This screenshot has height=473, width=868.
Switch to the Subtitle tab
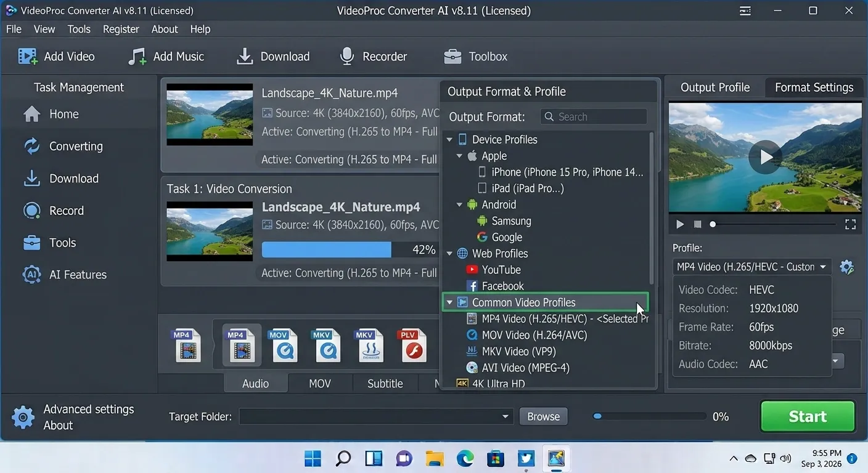point(385,383)
